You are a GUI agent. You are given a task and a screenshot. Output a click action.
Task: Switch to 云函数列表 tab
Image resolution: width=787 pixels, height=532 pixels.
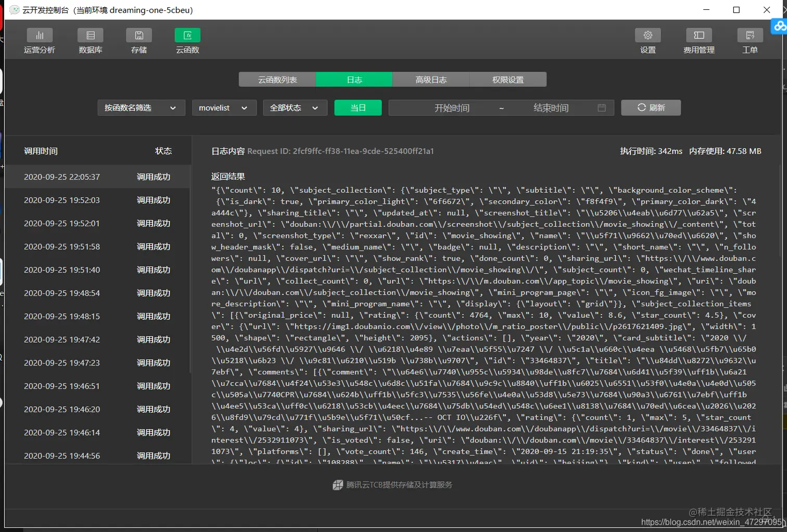[277, 80]
